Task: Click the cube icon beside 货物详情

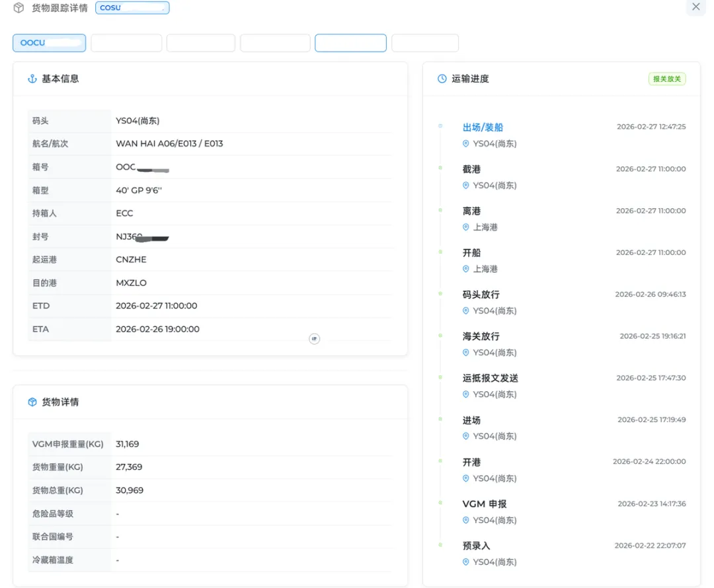Action: 32,402
